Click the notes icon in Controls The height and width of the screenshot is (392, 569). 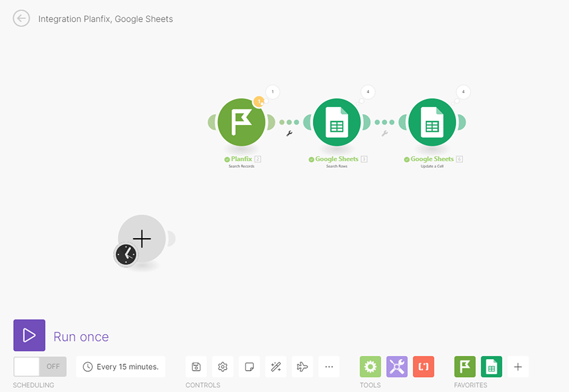(x=249, y=366)
